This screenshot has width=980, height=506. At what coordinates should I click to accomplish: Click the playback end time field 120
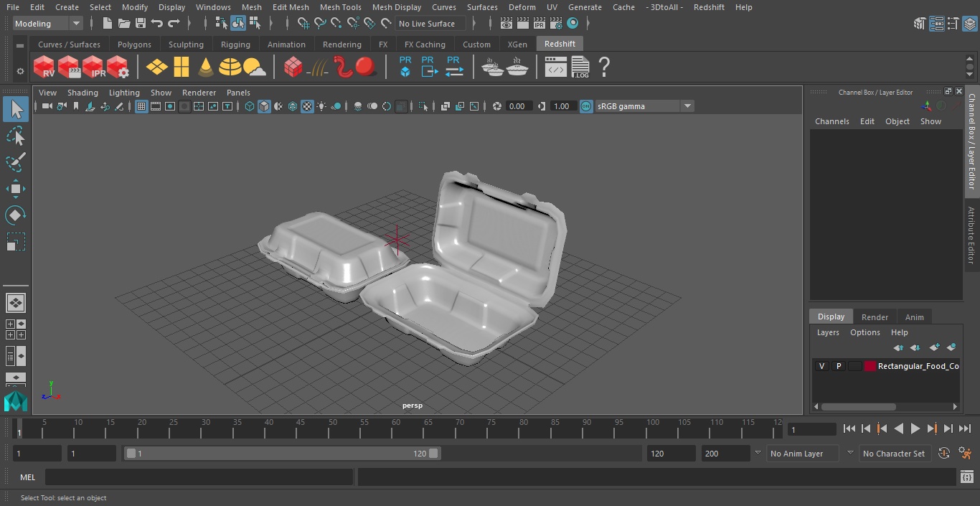tap(671, 454)
